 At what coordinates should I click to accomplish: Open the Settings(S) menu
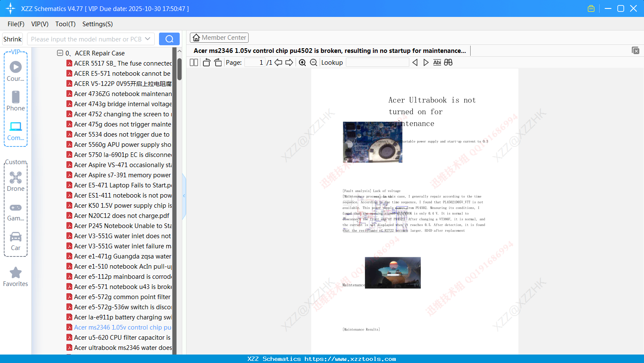click(x=98, y=24)
